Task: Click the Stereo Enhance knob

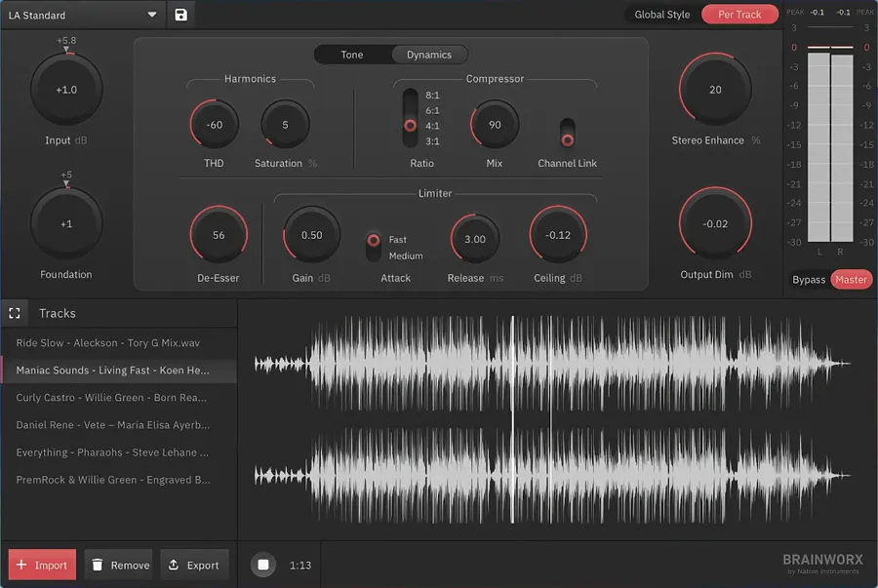Action: point(715,90)
